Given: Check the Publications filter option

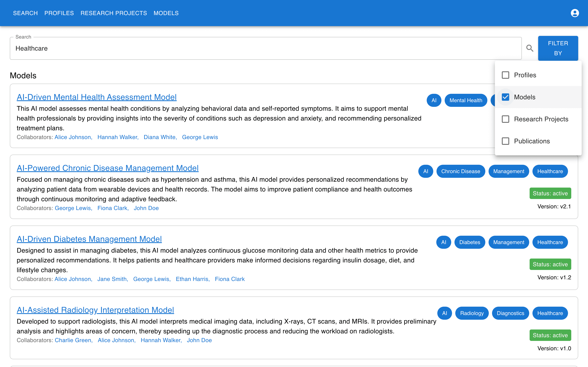Looking at the screenshot, I should coord(506,141).
